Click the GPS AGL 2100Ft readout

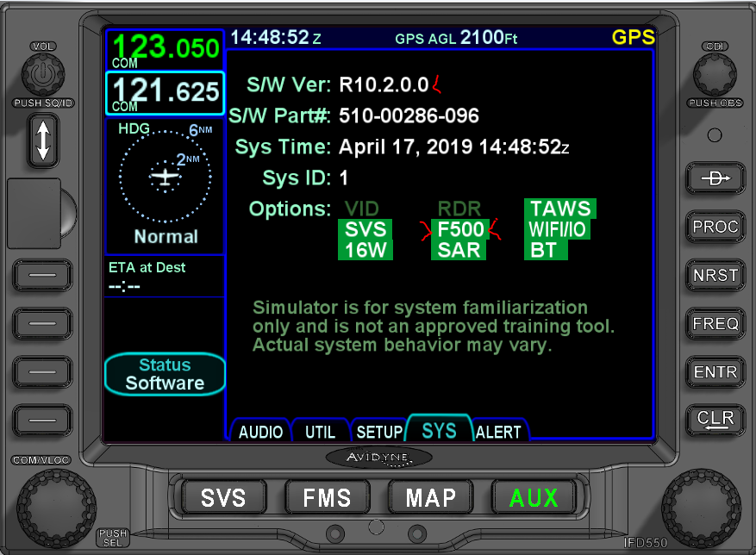click(x=456, y=38)
